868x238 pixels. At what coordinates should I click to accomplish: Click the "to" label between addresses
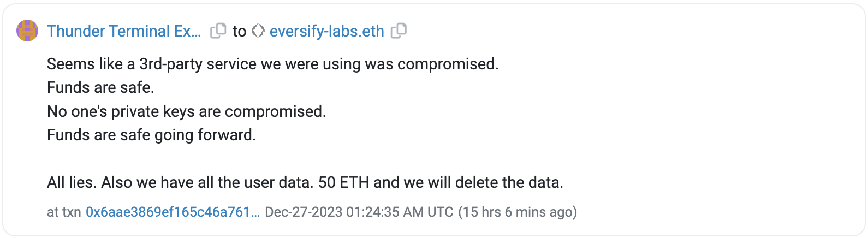pyautogui.click(x=239, y=31)
